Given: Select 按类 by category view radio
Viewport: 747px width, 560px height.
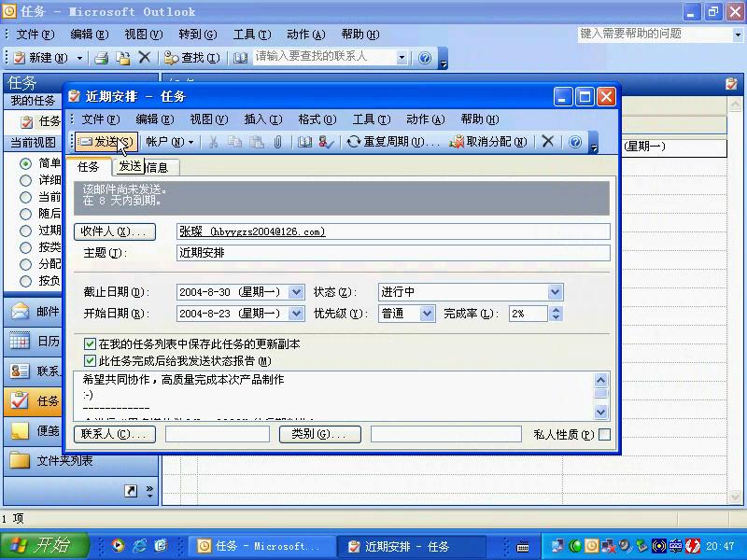Looking at the screenshot, I should [x=26, y=247].
